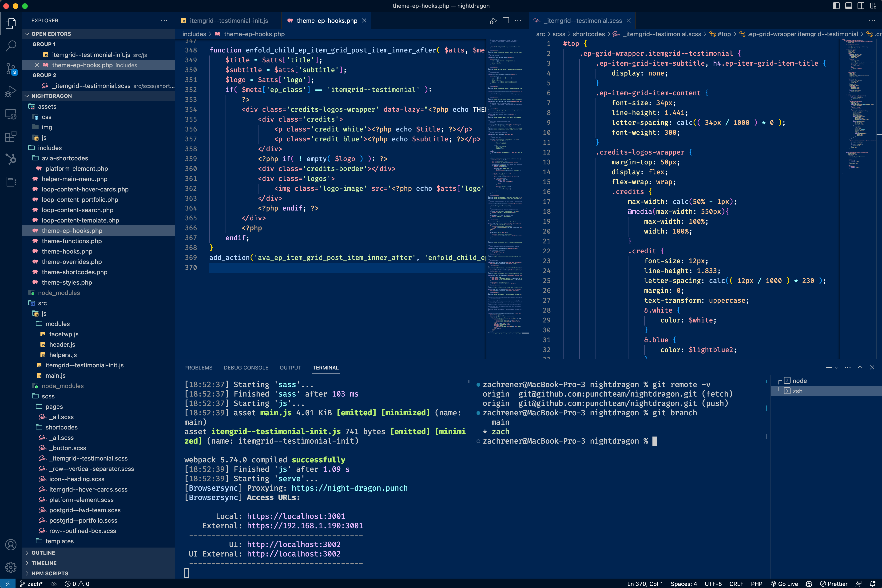Click the shortcodes breadcrumb in SCSS editor
The height and width of the screenshot is (588, 882).
(589, 34)
